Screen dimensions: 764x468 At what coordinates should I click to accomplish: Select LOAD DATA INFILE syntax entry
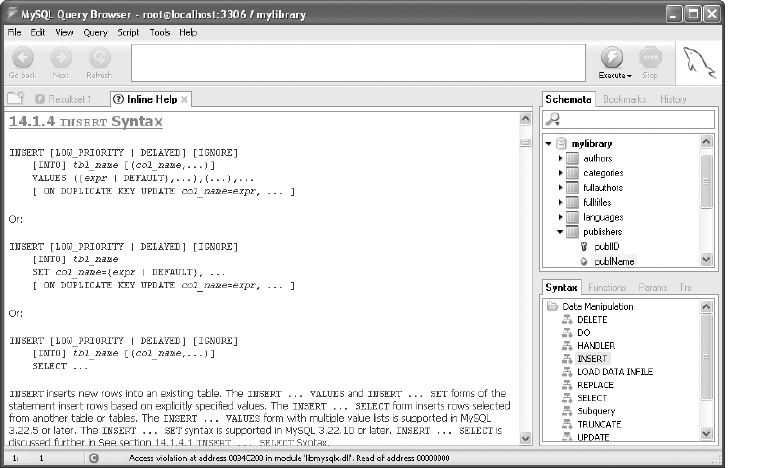click(615, 372)
